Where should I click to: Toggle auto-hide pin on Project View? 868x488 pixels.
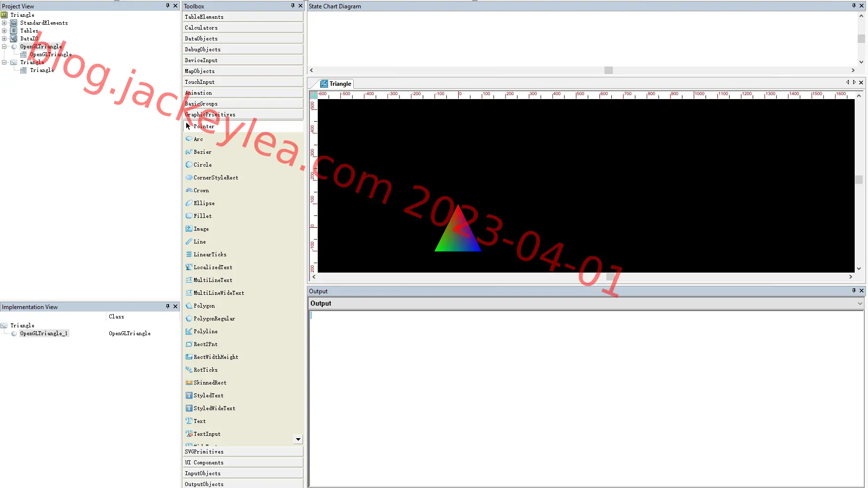point(167,6)
